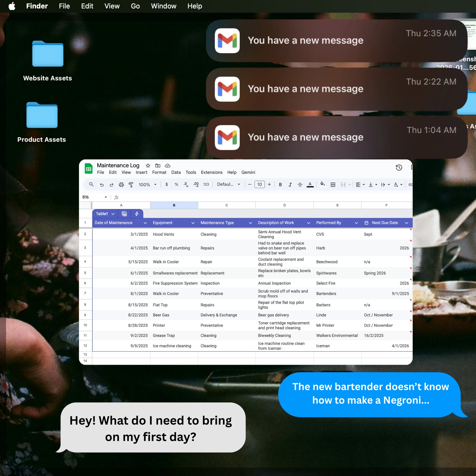Print the Maintenance Log spreadsheet
The image size is (476, 476).
pos(121,184)
